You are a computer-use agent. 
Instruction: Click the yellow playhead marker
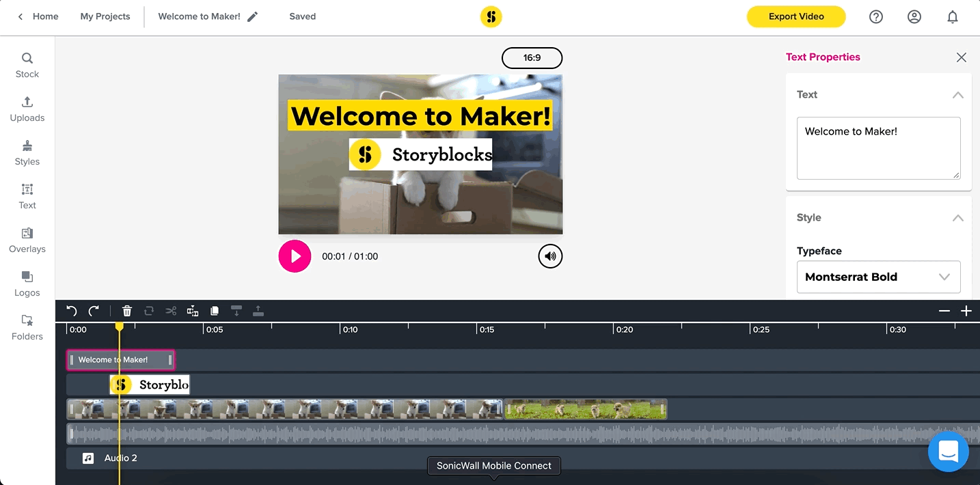click(x=119, y=327)
